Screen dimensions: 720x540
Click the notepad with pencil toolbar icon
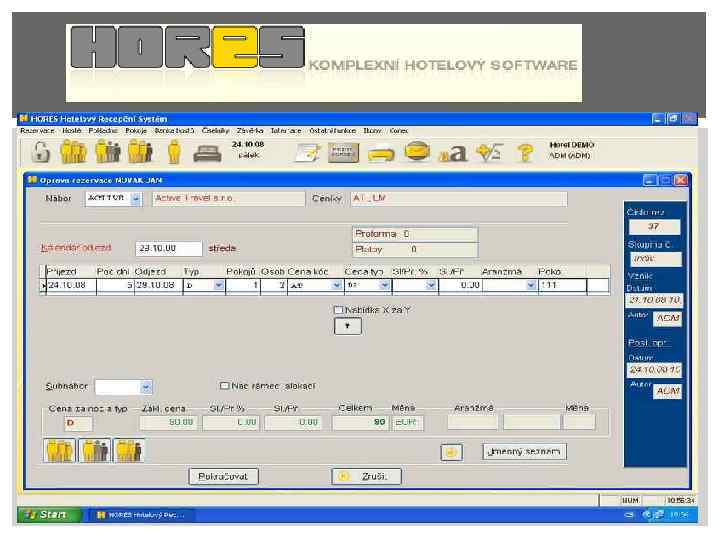[x=308, y=153]
